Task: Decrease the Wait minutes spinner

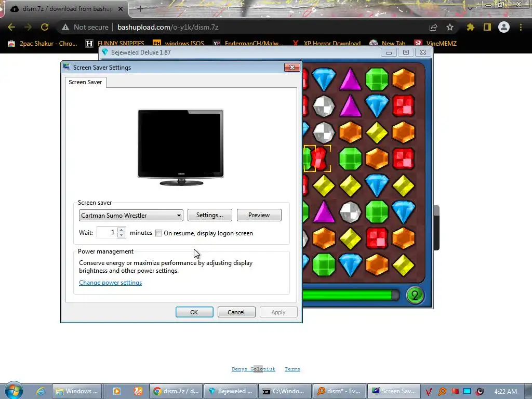Action: point(121,235)
